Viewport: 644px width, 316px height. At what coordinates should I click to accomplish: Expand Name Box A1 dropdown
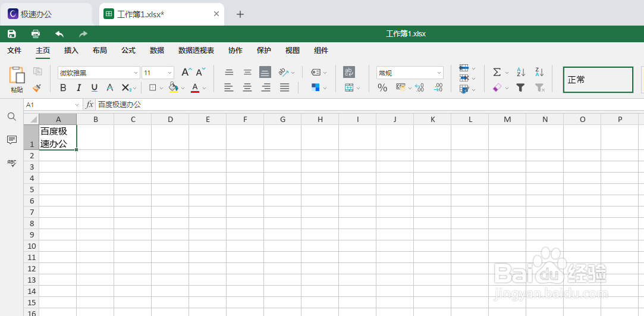(x=77, y=105)
